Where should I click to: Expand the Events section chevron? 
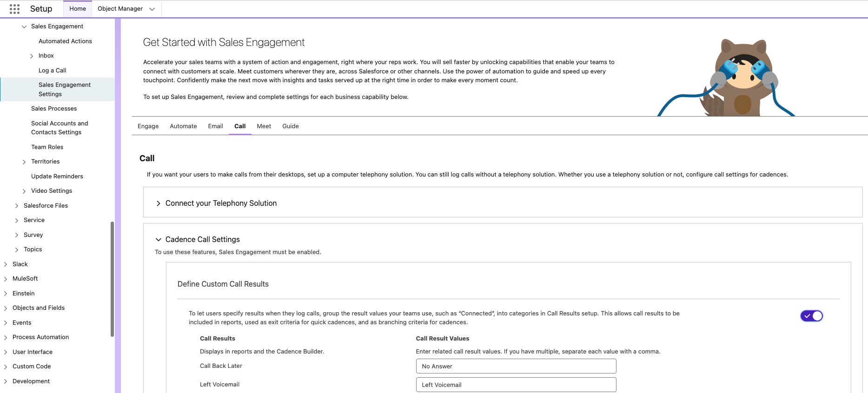tap(6, 323)
